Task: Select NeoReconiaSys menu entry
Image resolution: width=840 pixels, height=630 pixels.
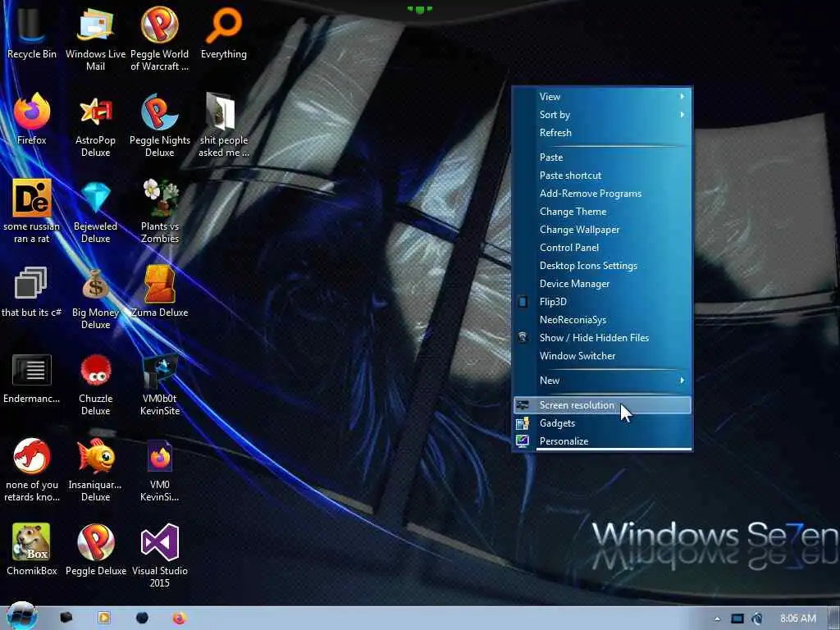Action: pyautogui.click(x=602, y=320)
